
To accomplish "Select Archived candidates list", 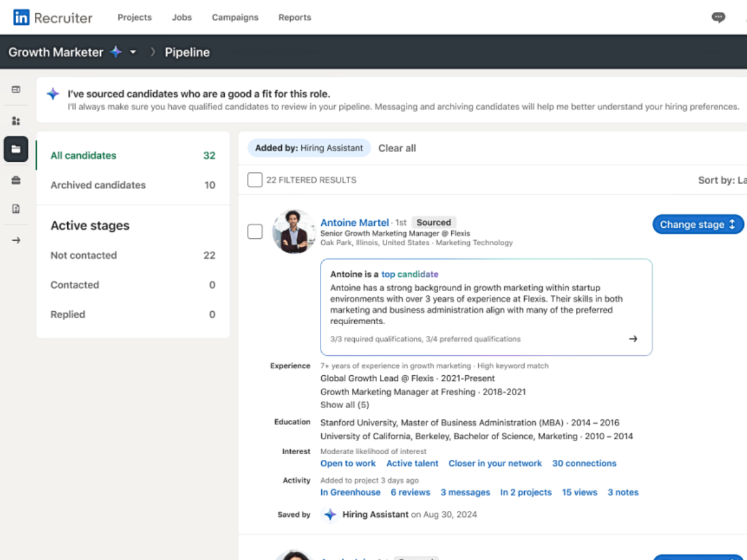I will [x=133, y=185].
